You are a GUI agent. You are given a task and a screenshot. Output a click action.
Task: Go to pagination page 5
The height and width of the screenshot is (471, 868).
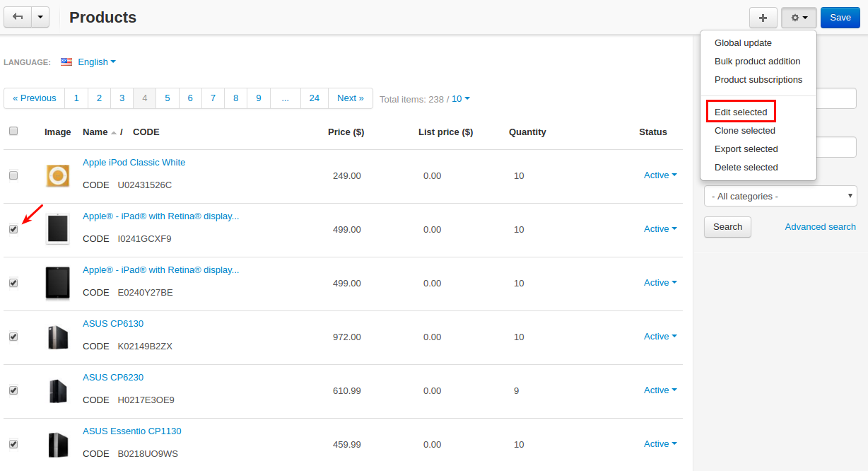(x=168, y=98)
